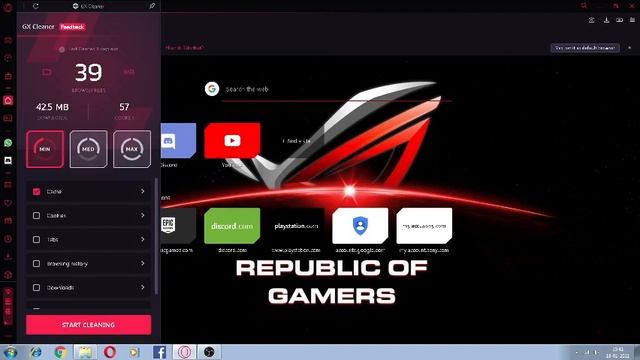The width and height of the screenshot is (640, 360).
Task: Open File Explorer taskbar icon
Action: click(x=85, y=352)
